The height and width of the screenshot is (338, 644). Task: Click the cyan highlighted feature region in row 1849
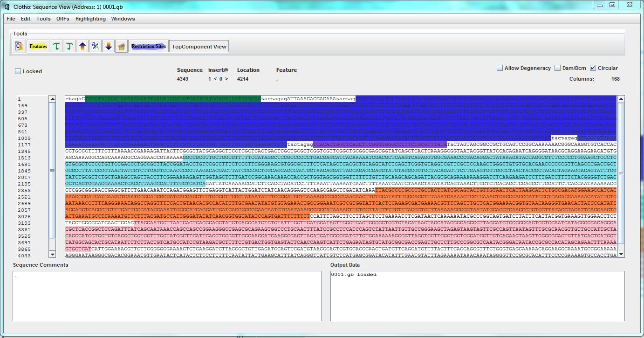(341, 171)
